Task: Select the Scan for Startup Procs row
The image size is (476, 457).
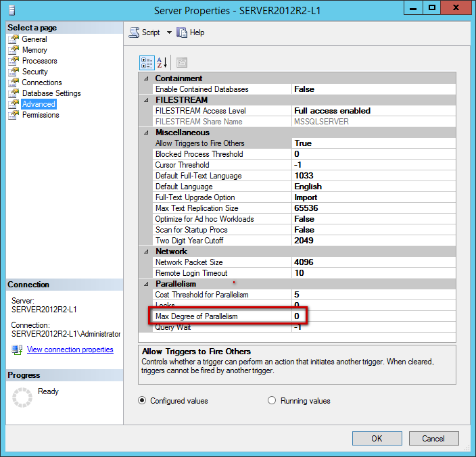Action: pyautogui.click(x=304, y=230)
